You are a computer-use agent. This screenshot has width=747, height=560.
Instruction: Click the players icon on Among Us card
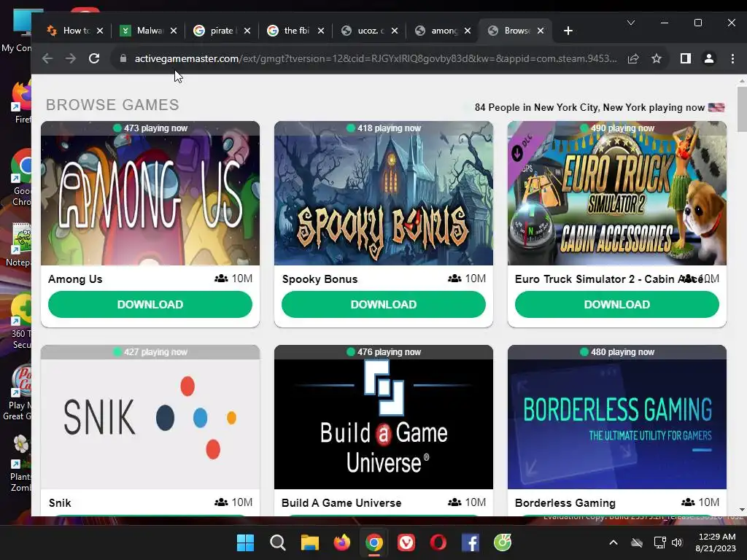click(x=221, y=279)
